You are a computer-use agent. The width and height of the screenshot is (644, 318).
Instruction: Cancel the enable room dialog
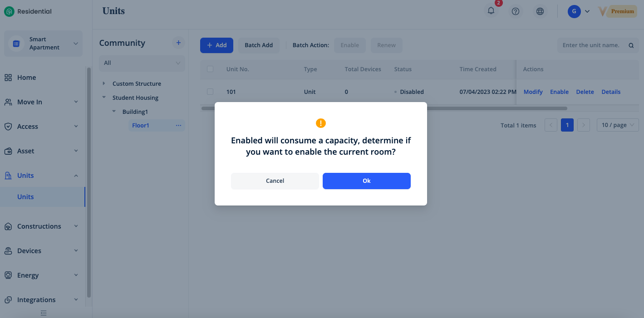(x=275, y=181)
